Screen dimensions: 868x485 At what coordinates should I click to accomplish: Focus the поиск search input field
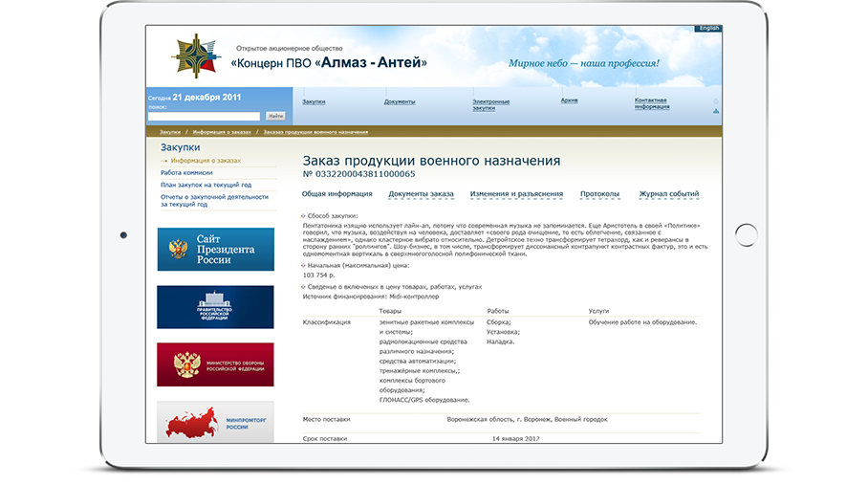(204, 117)
